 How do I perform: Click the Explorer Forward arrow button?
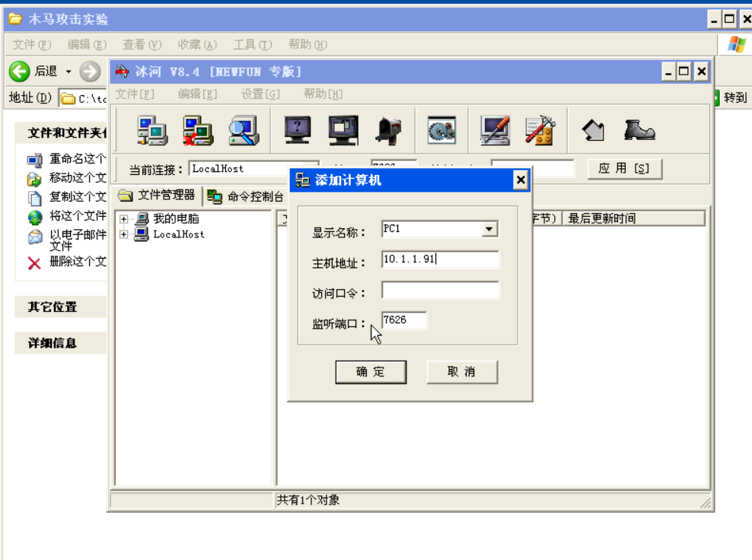[90, 72]
